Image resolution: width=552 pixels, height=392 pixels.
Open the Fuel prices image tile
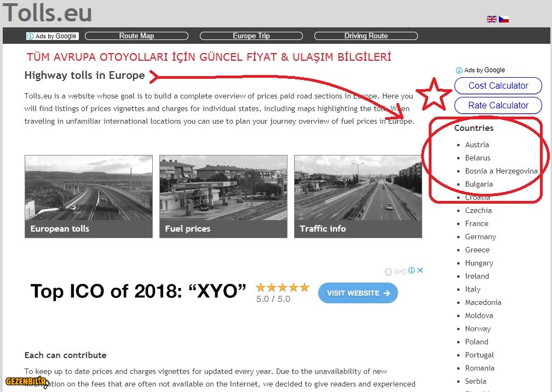point(223,197)
